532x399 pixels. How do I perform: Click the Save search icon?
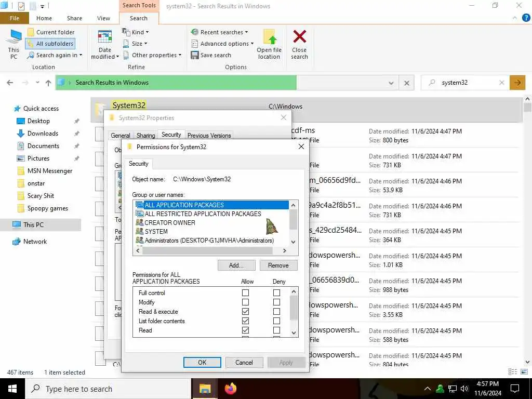tap(194, 55)
